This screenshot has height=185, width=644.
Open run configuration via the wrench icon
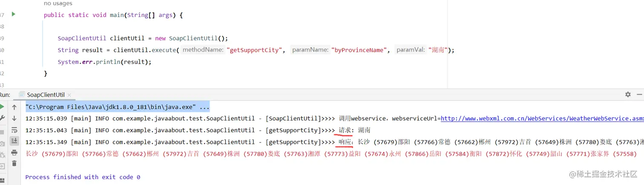pos(2,118)
